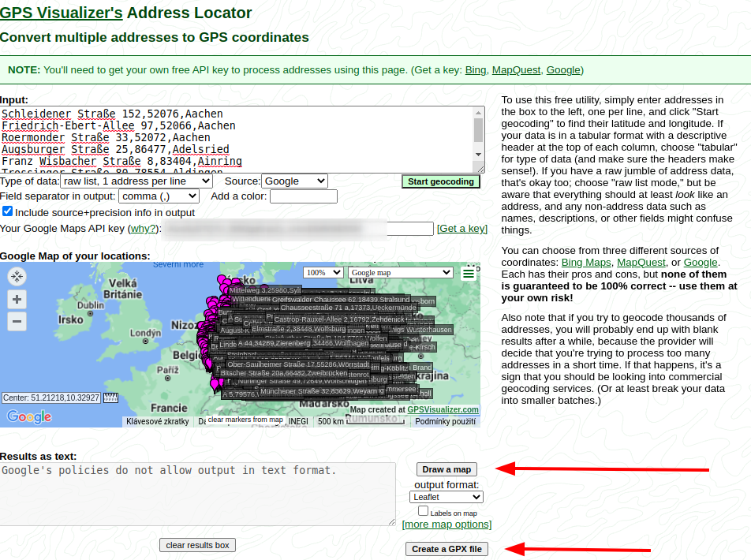Open the output format Leaflet dropdown
Screen dimensions: 751x560
coord(446,497)
